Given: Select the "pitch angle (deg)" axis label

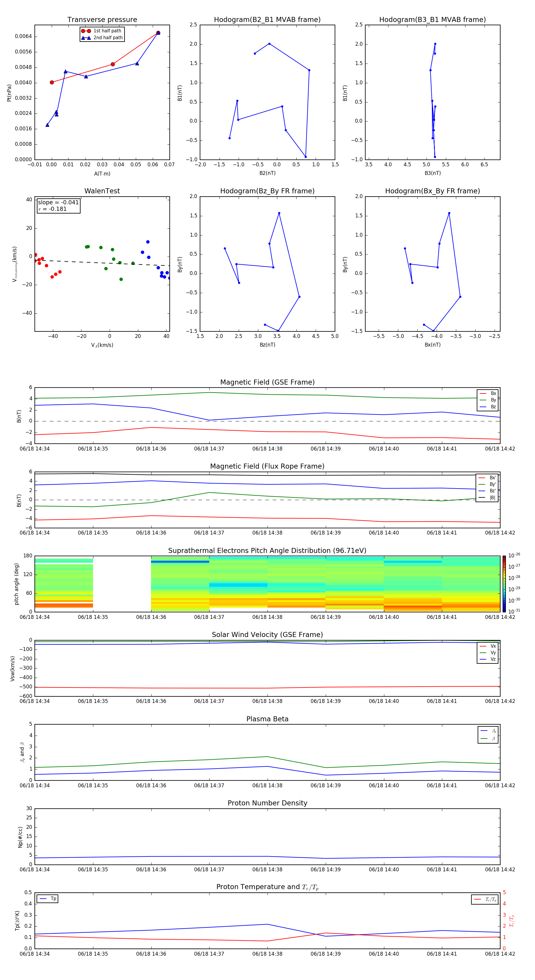Looking at the screenshot, I should coord(16,584).
